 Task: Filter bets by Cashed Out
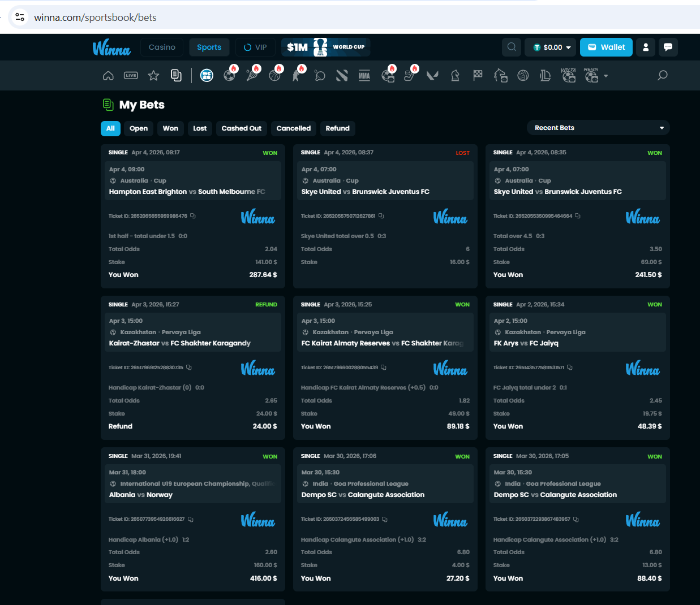(242, 128)
